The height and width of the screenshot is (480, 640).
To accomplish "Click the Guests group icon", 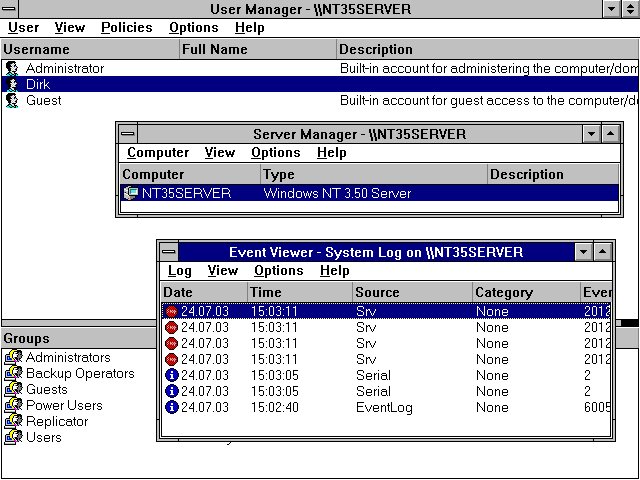I will click(x=13, y=389).
